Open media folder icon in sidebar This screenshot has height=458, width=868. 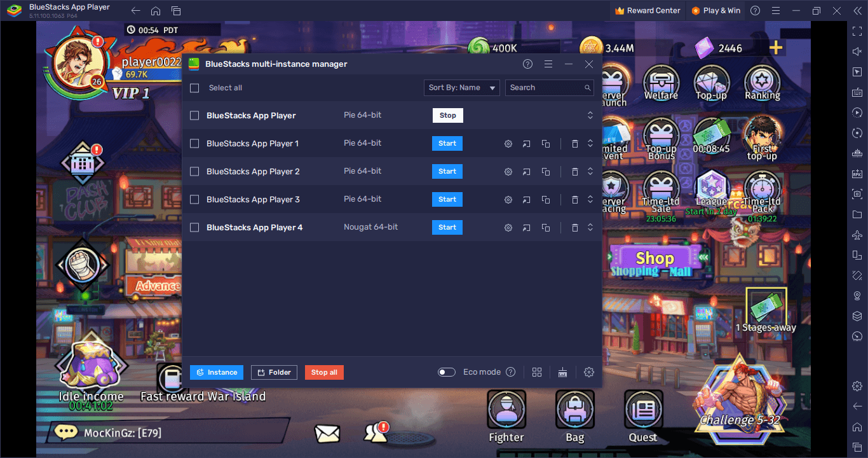click(857, 214)
